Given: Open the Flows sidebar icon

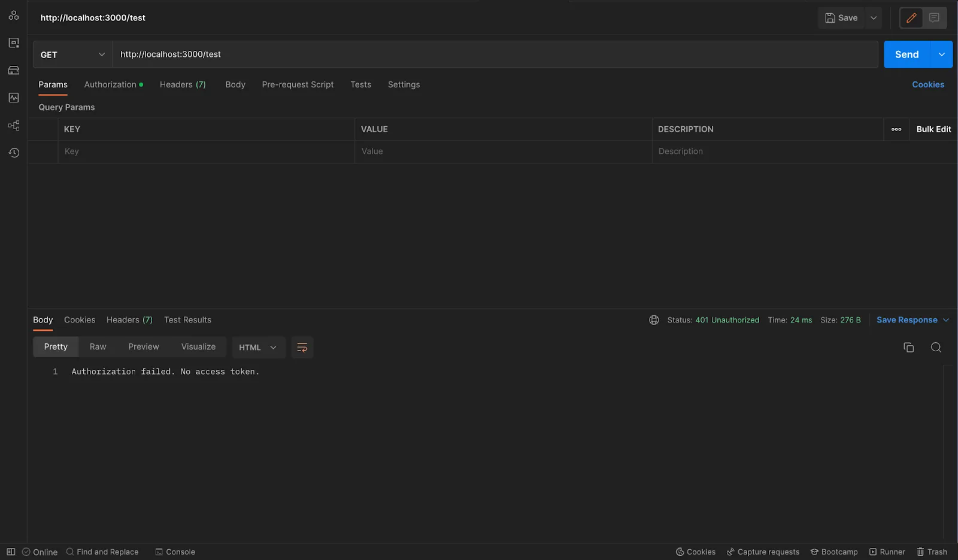Looking at the screenshot, I should 14,125.
